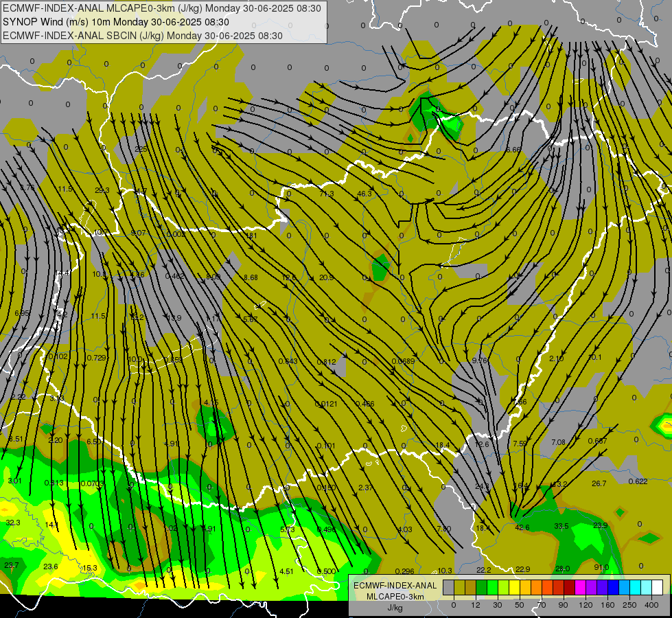Click the dark red legend swatch
Screen dimensions: 672x618
coord(570,587)
